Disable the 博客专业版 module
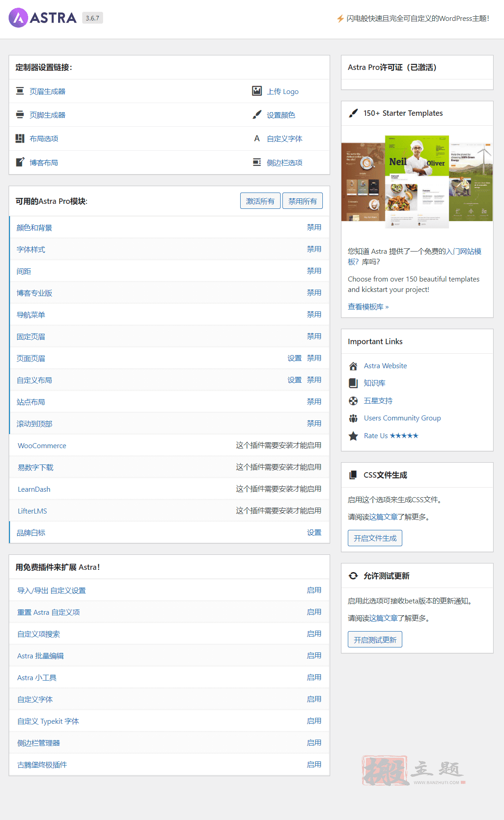 (x=314, y=292)
